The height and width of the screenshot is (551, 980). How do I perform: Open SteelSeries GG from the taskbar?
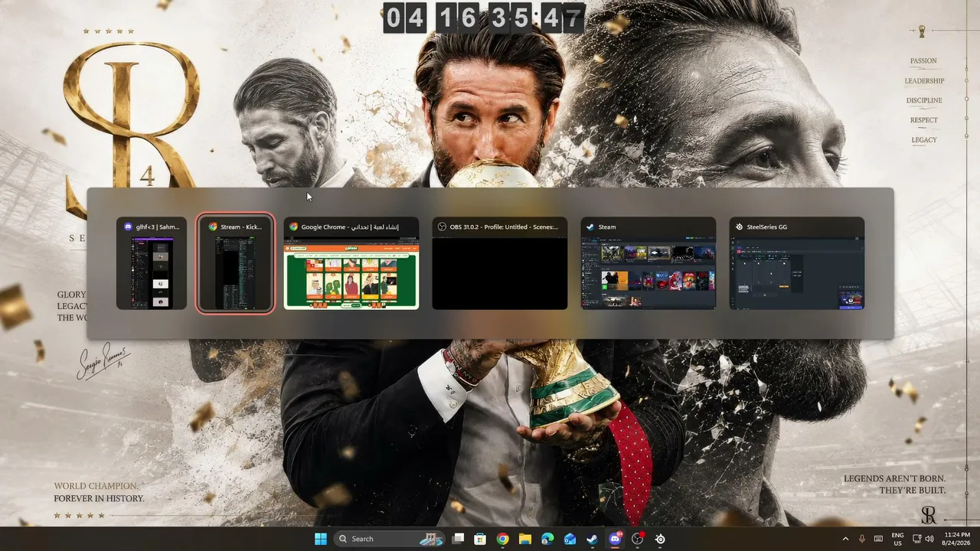coord(660,539)
